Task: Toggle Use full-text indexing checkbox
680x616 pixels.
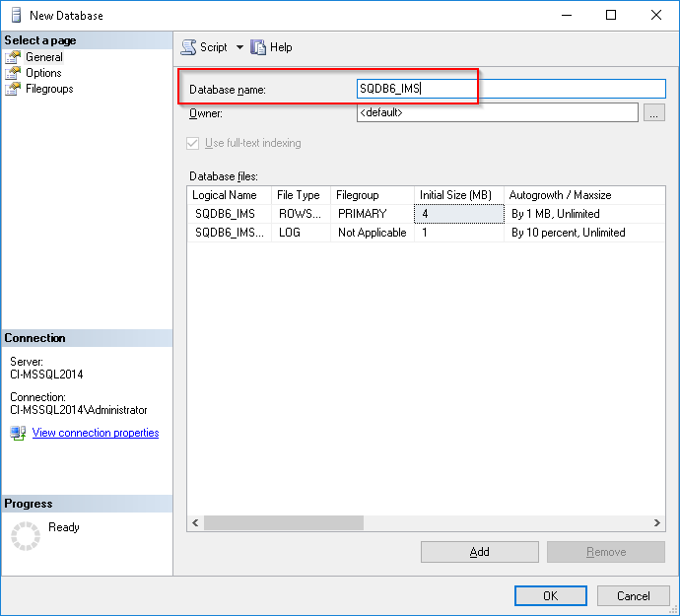Action: pos(193,143)
